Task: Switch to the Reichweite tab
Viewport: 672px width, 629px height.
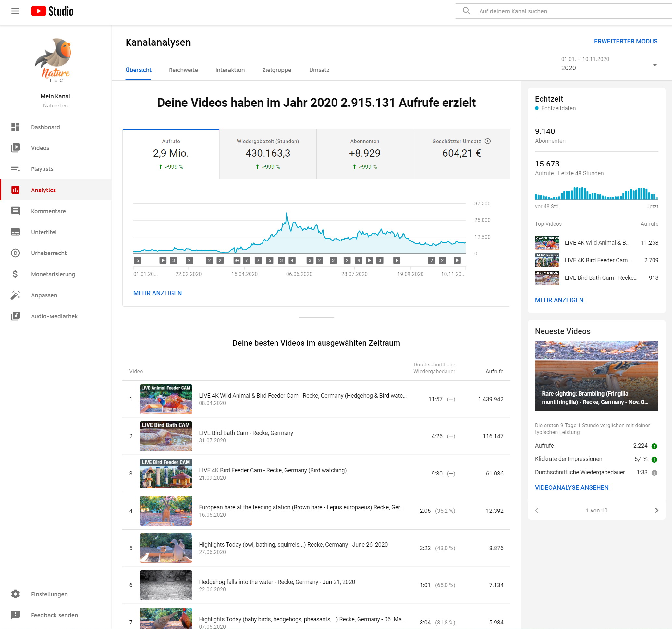Action: (x=183, y=70)
